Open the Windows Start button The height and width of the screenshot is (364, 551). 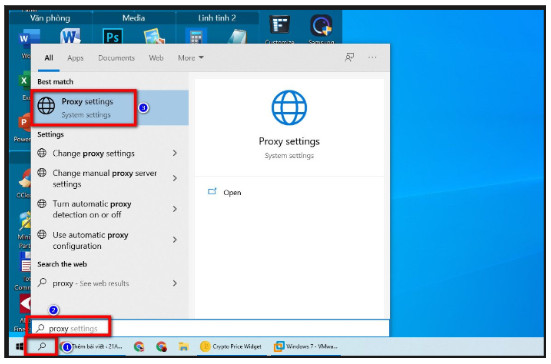(19, 347)
